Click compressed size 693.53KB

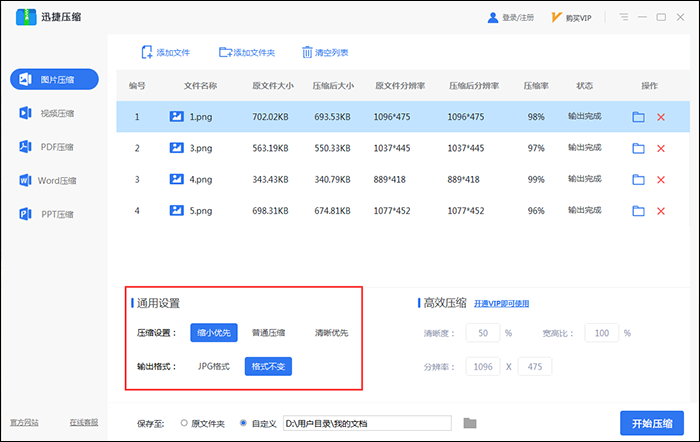[x=332, y=117]
